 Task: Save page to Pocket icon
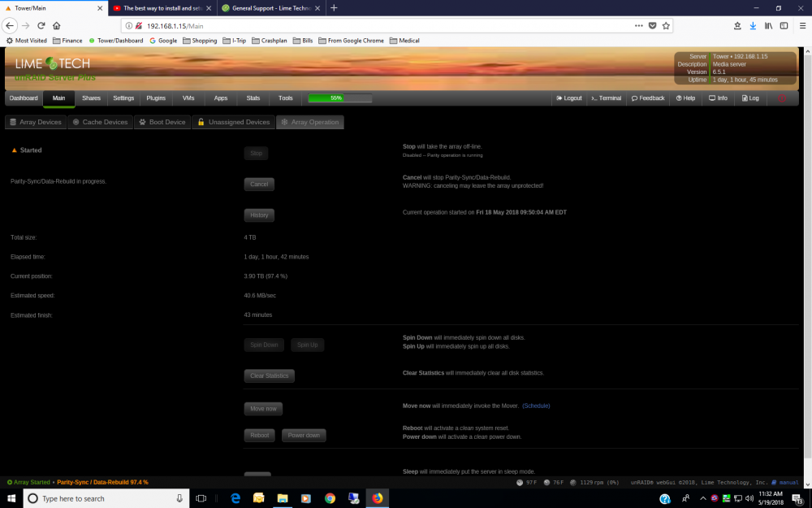pos(653,25)
